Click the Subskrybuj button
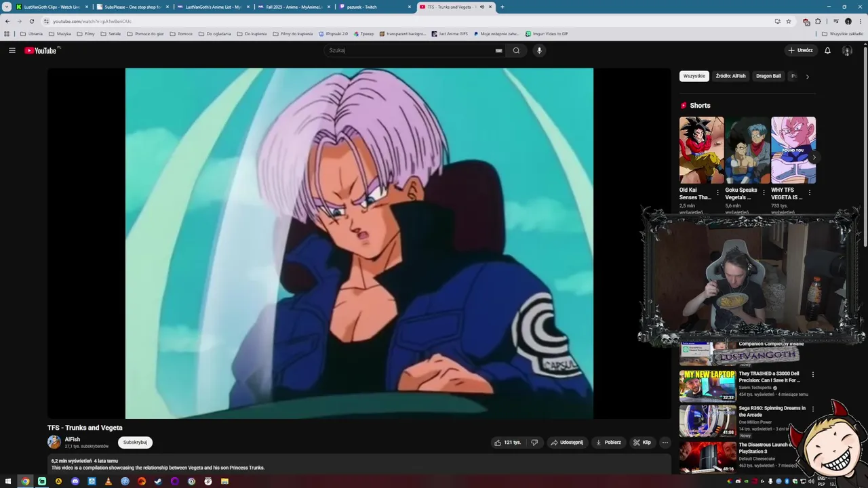The image size is (868, 488). (x=135, y=443)
